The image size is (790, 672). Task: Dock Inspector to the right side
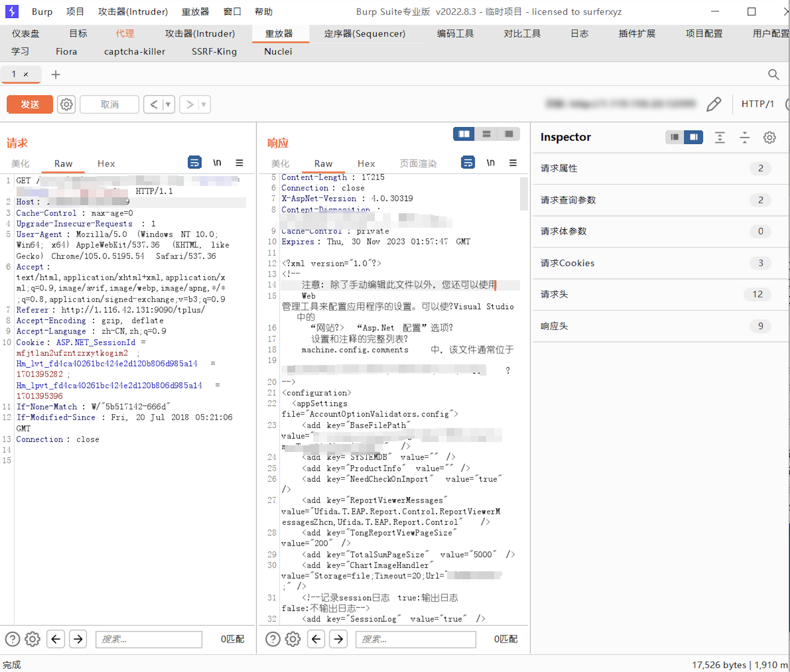coord(693,137)
